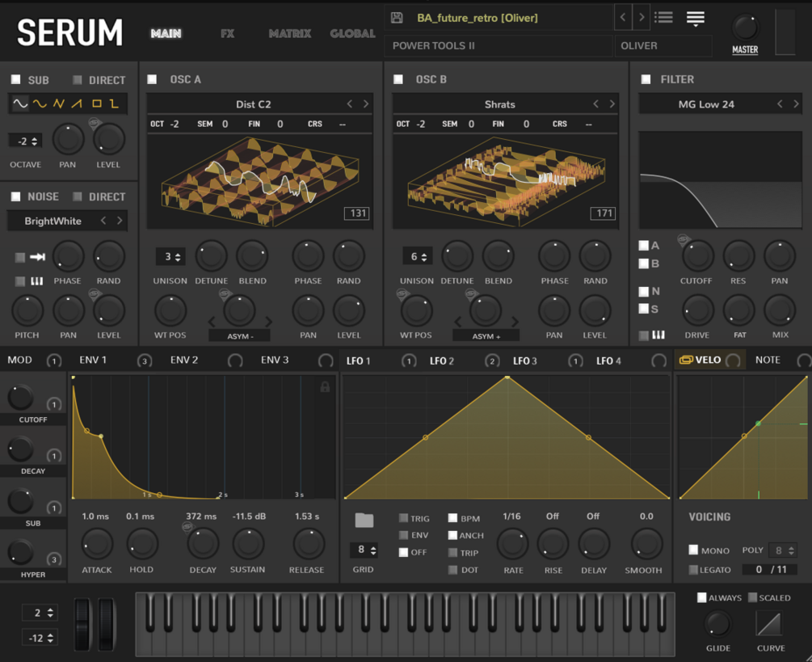
Task: Open the LFO GRID size stepper
Action: [x=365, y=550]
